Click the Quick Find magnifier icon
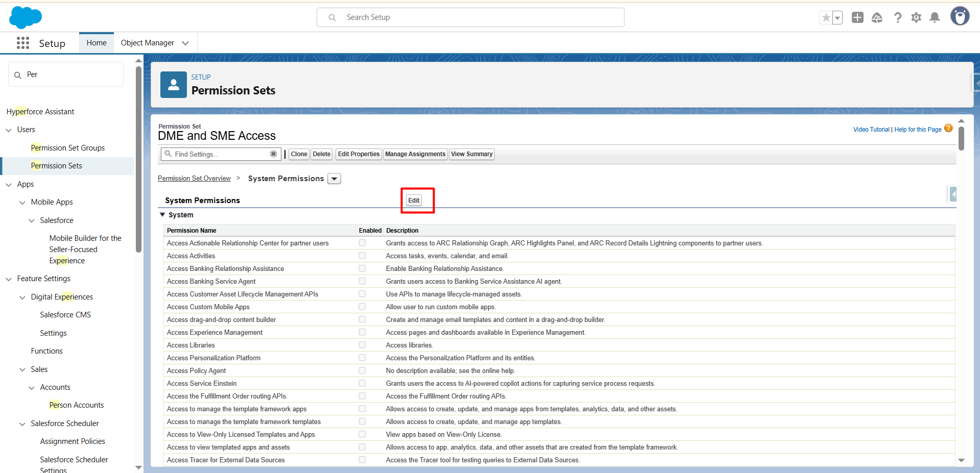 [x=18, y=75]
